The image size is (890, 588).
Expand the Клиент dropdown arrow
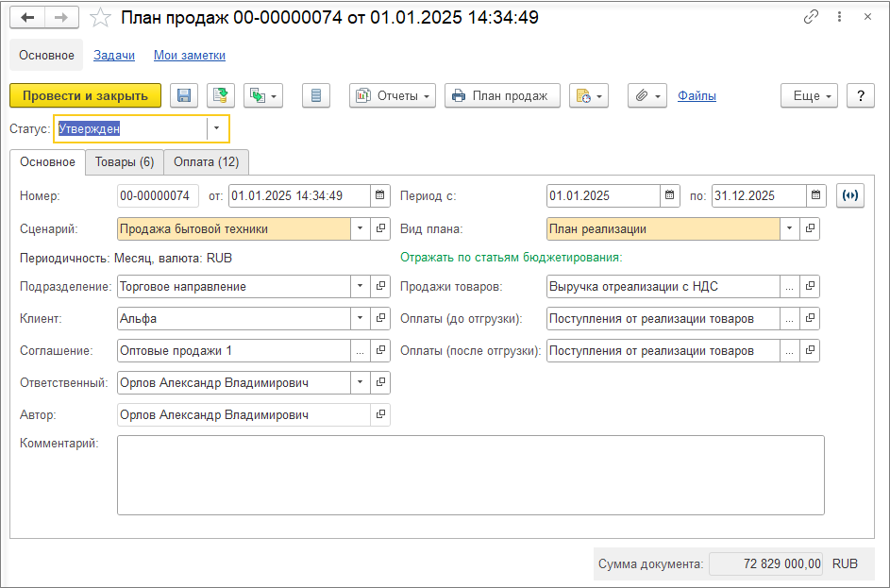pyautogui.click(x=360, y=318)
